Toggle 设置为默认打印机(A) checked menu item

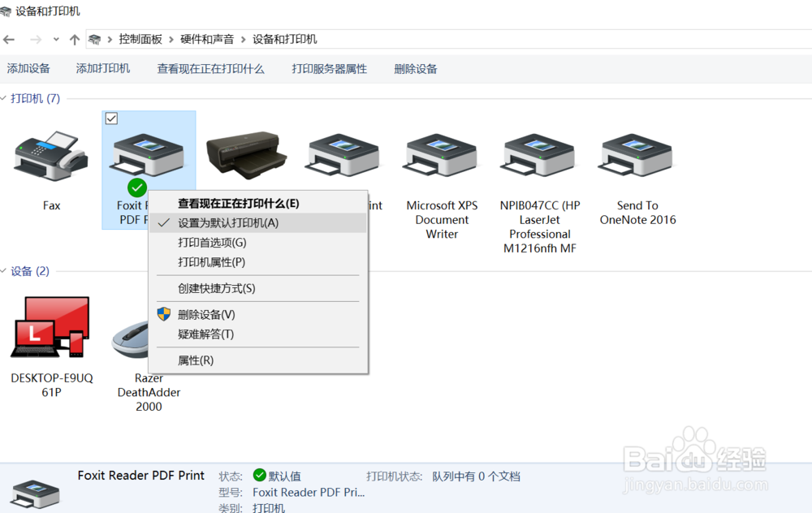pos(258,222)
